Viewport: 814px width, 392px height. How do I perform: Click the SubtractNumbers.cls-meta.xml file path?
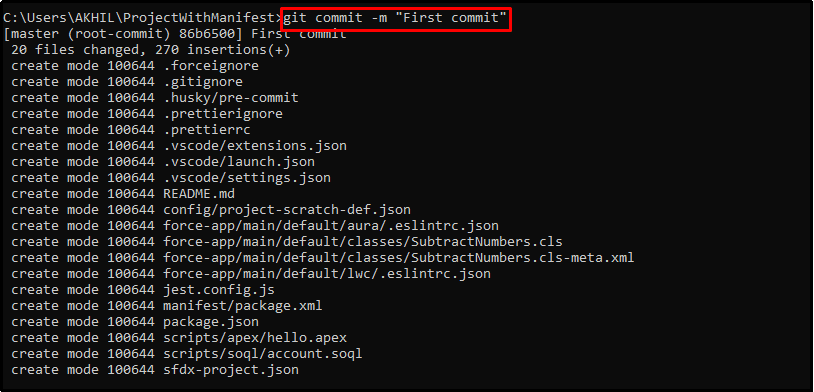pyautogui.click(x=399, y=258)
